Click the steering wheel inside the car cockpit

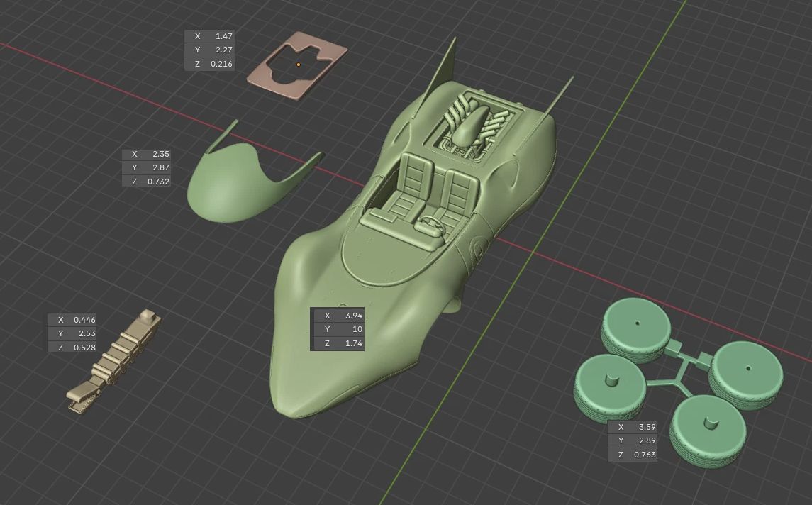(432, 226)
